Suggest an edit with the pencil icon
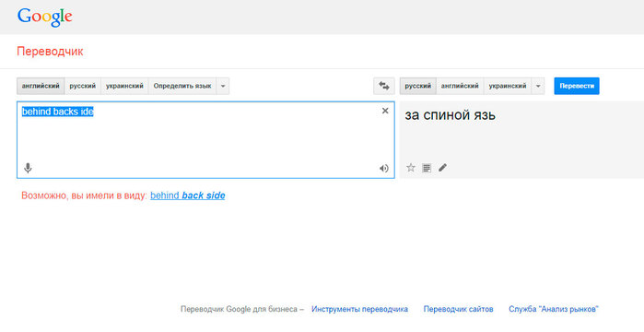 pyautogui.click(x=442, y=168)
